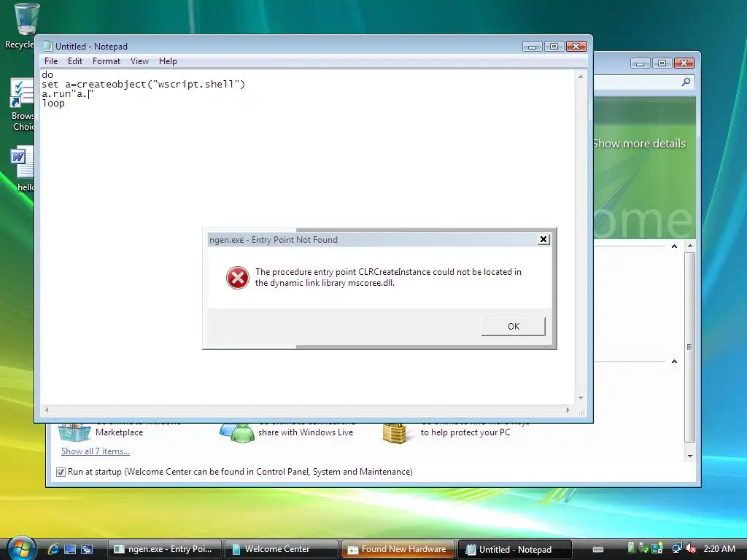Click the 'set a=createobject' line in Notepad
The width and height of the screenshot is (747, 560).
click(144, 85)
